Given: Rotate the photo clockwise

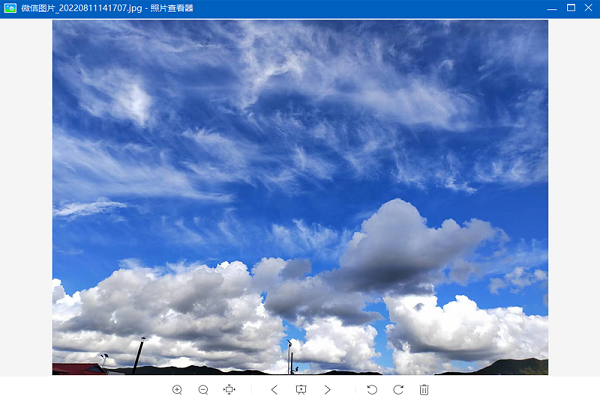Looking at the screenshot, I should (398, 389).
